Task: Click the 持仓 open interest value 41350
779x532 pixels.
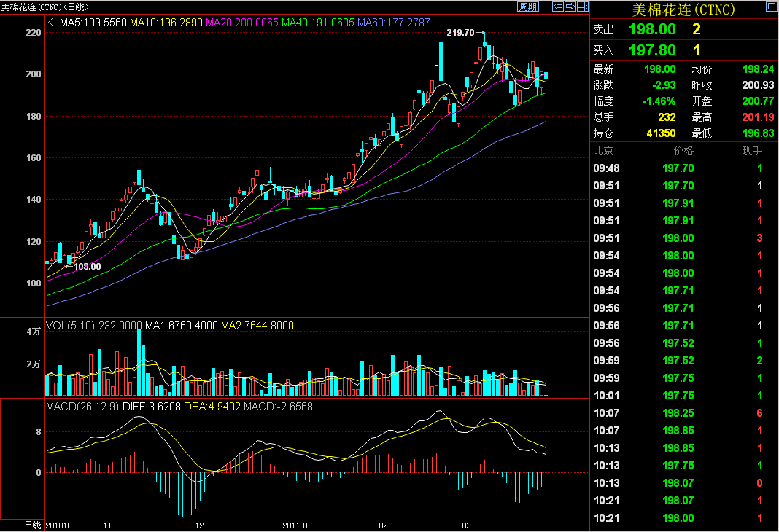Action: [x=660, y=133]
